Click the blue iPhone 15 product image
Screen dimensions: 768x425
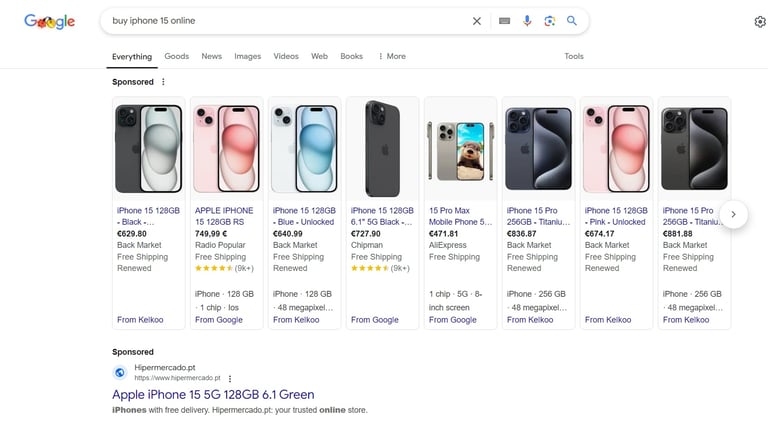(x=304, y=148)
